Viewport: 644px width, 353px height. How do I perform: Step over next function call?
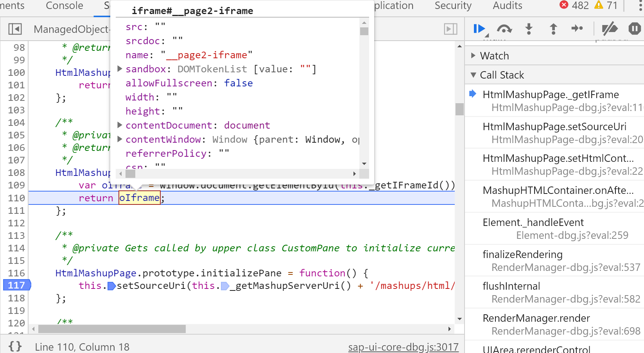pyautogui.click(x=504, y=29)
